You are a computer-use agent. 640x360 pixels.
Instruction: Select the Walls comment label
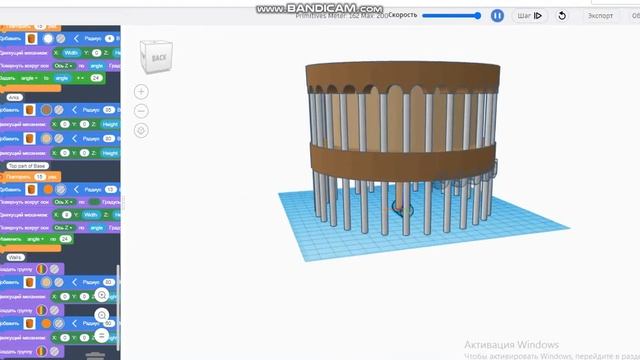click(16, 258)
